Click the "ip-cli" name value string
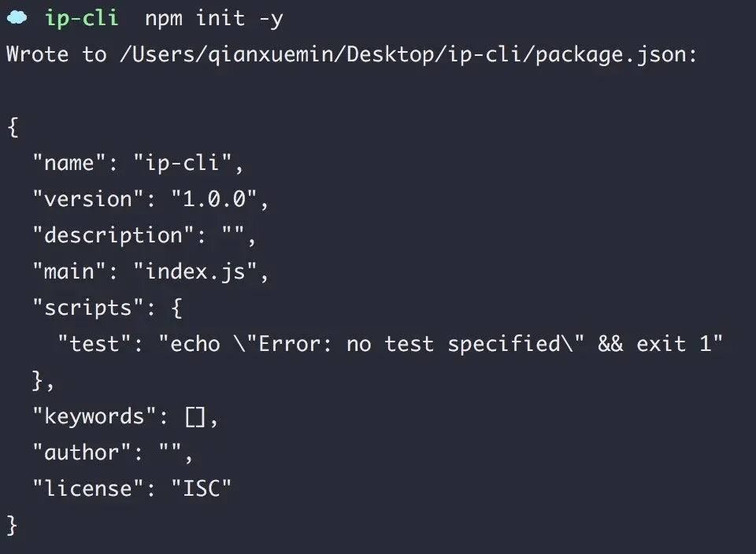 coord(182,163)
